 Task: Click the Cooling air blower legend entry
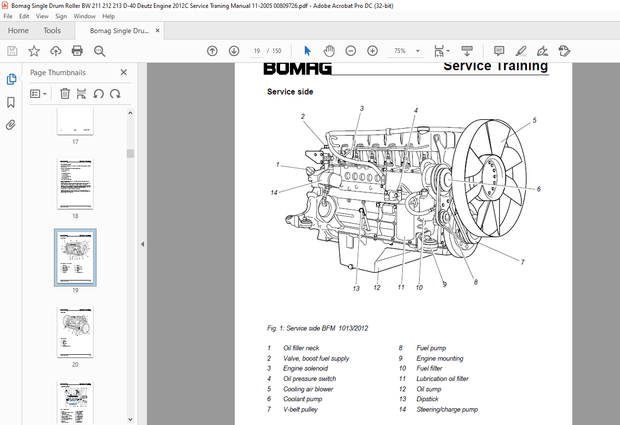[308, 389]
